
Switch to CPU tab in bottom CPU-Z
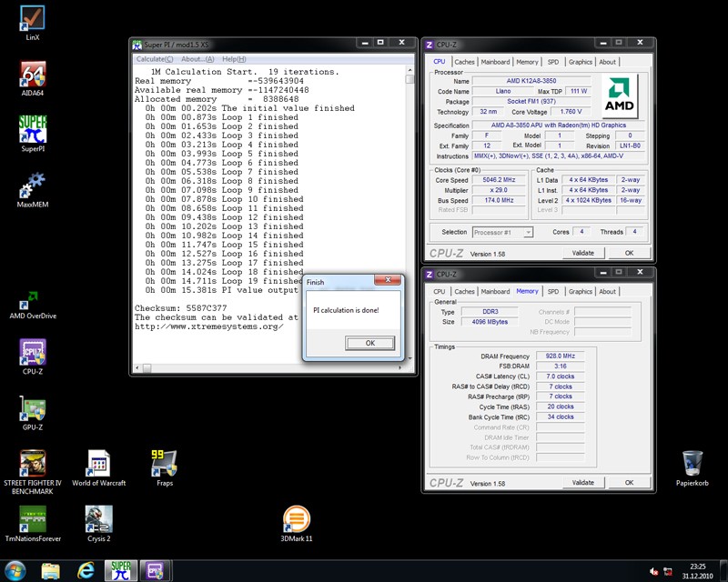pyautogui.click(x=440, y=292)
